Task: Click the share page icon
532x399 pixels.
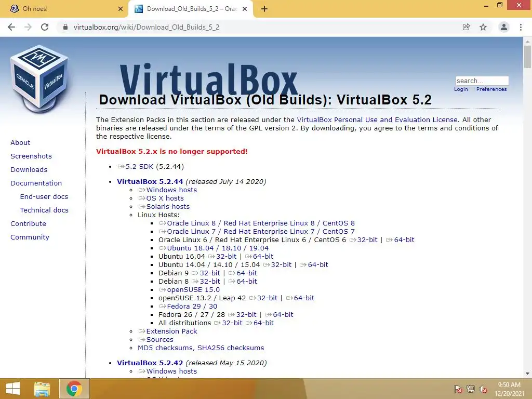Action: (466, 27)
